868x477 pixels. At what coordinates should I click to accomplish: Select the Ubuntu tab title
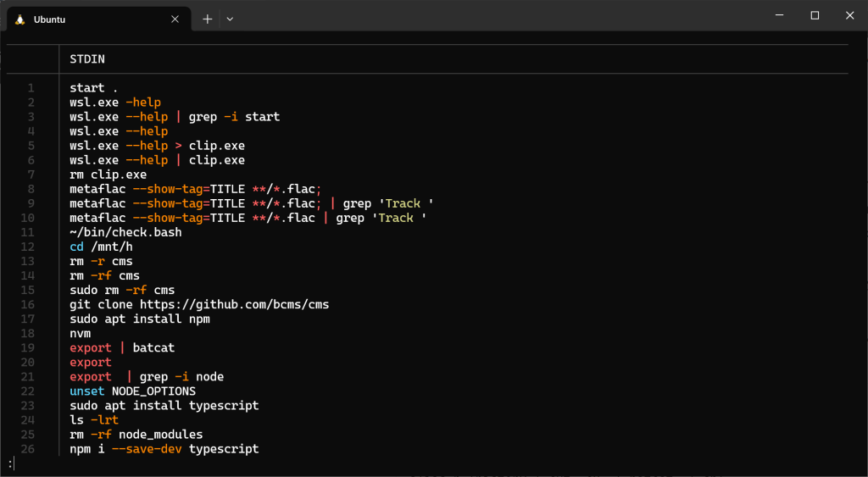(49, 19)
